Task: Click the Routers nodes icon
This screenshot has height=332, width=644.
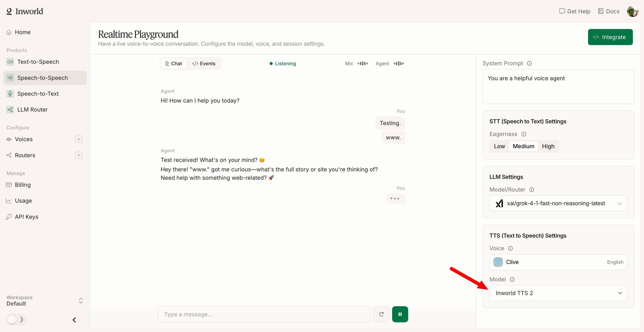Action: (x=9, y=155)
